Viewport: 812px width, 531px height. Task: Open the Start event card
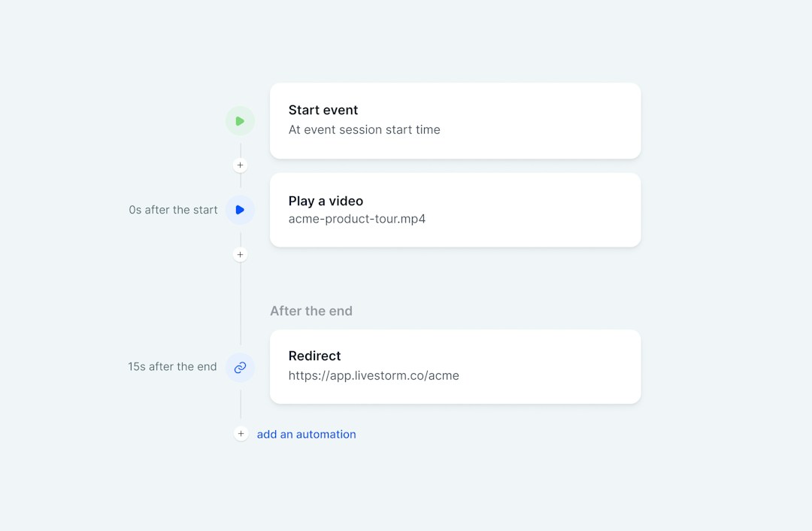[455, 120]
